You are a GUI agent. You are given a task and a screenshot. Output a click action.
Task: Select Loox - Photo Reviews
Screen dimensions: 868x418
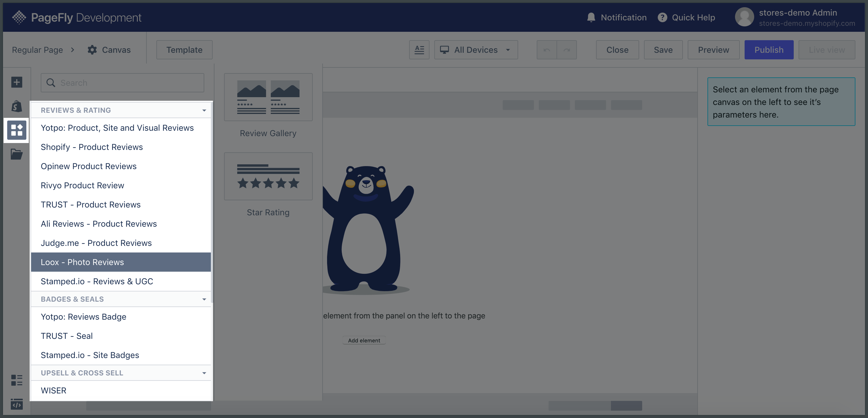[x=121, y=262]
